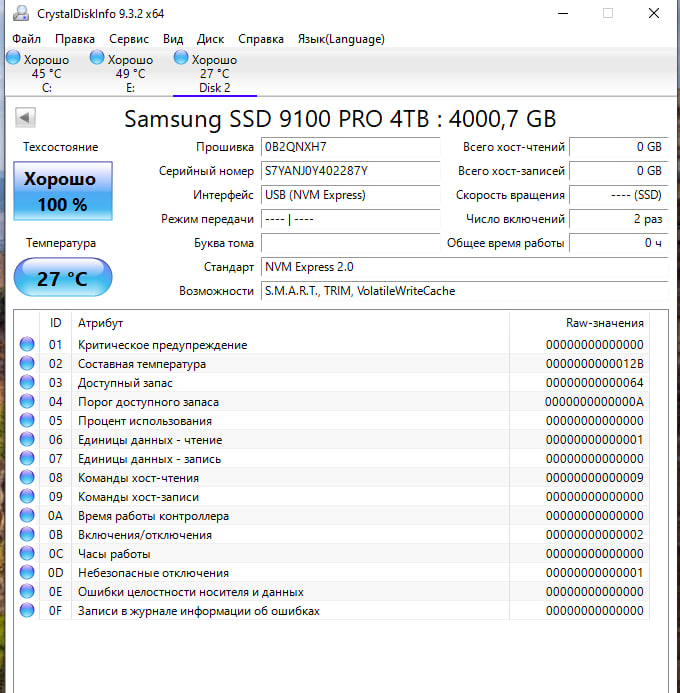Click status orb for attribute 07
Image resolution: width=680 pixels, height=693 pixels.
[x=27, y=458]
